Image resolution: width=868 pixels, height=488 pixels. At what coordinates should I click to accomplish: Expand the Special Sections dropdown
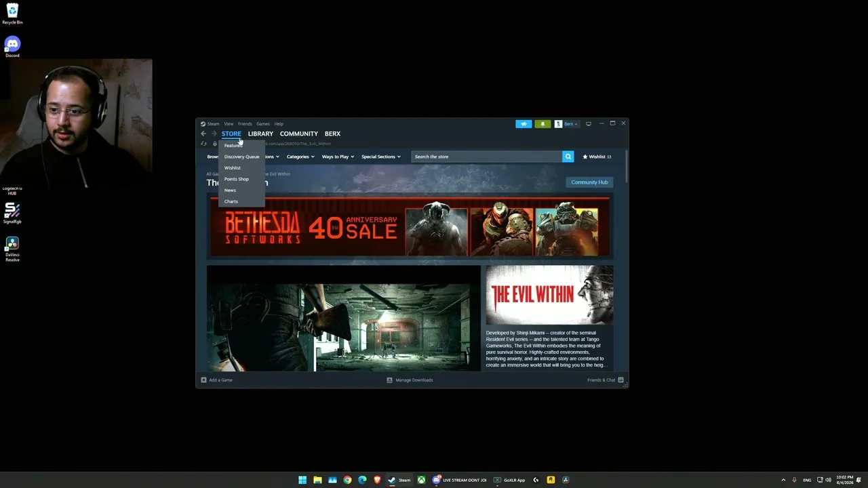click(x=380, y=157)
